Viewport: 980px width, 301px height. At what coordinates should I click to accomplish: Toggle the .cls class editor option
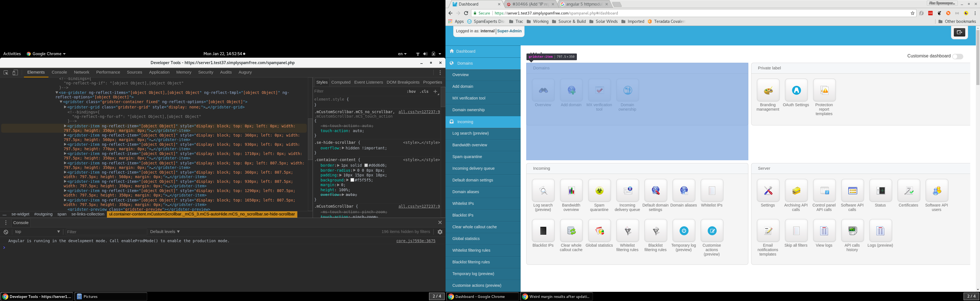point(424,91)
